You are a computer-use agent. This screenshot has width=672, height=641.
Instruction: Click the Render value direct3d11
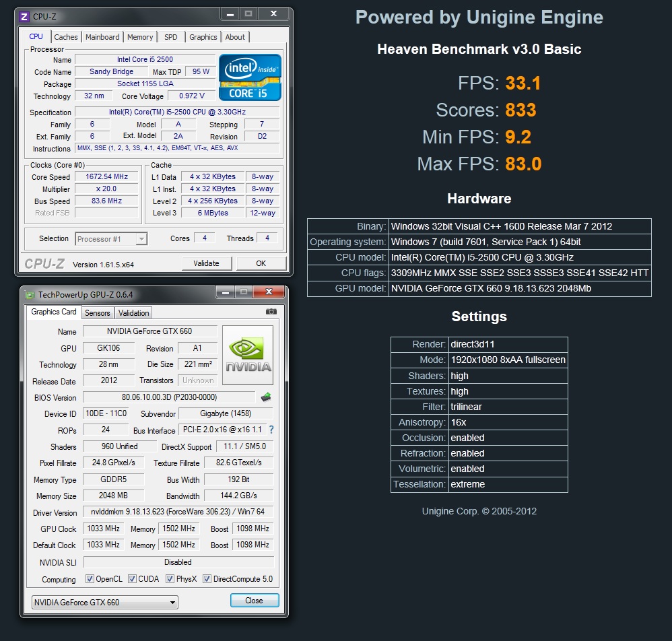pyautogui.click(x=508, y=345)
